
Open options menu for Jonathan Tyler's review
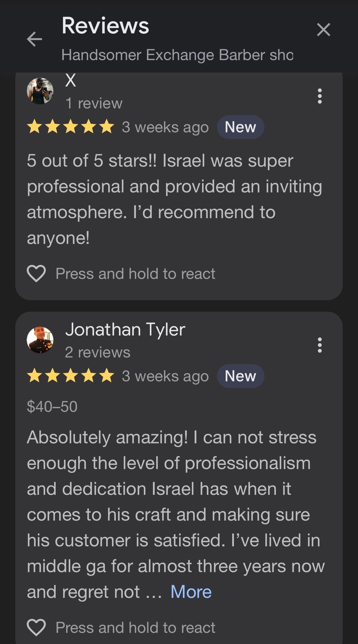[x=319, y=345]
